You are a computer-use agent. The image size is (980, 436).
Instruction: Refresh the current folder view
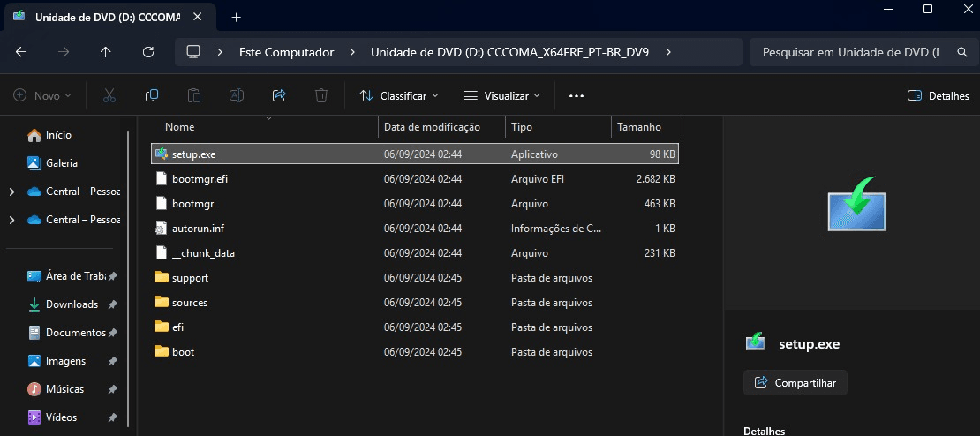click(148, 52)
